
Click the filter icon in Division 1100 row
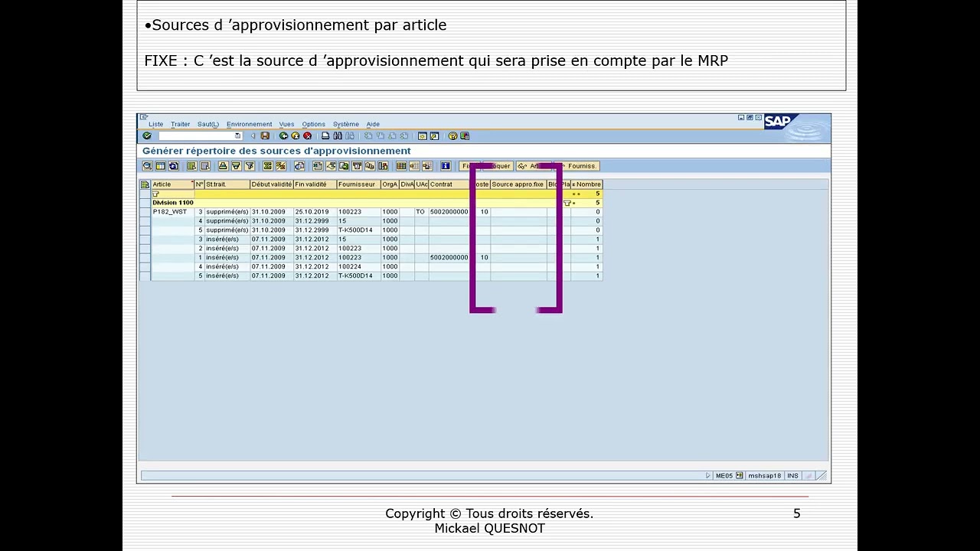pos(567,203)
